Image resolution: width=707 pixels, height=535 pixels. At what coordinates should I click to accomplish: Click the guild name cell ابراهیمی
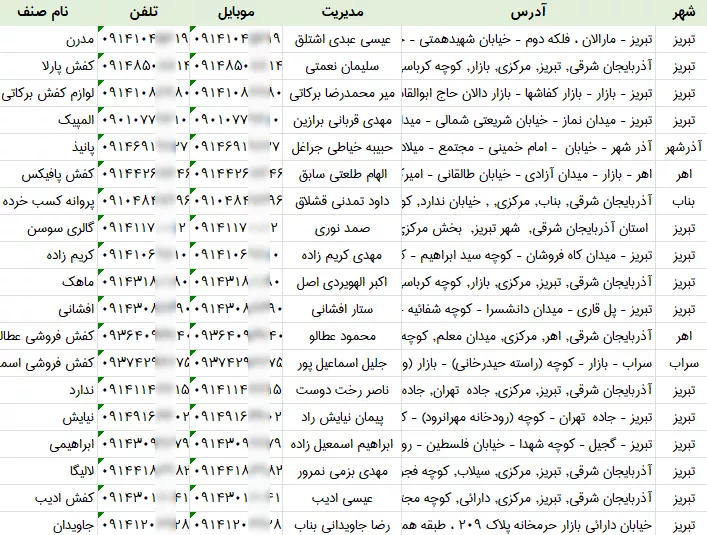pyautogui.click(x=49, y=445)
